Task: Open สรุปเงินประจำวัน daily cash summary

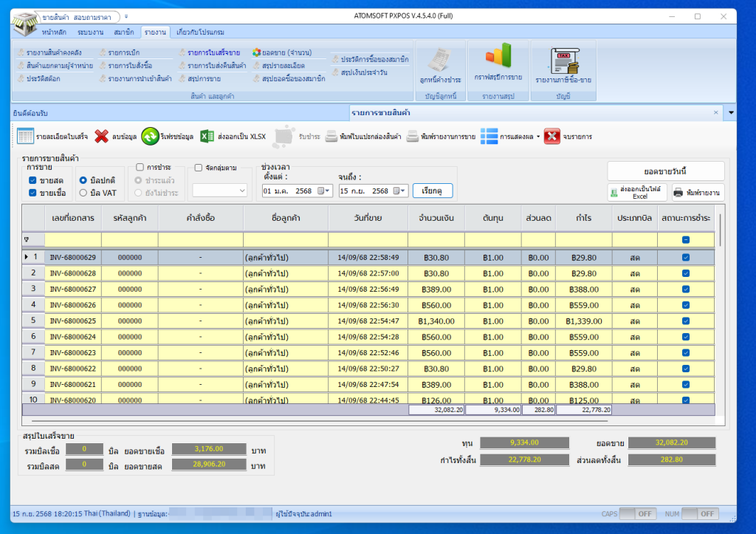Action: tap(360, 72)
